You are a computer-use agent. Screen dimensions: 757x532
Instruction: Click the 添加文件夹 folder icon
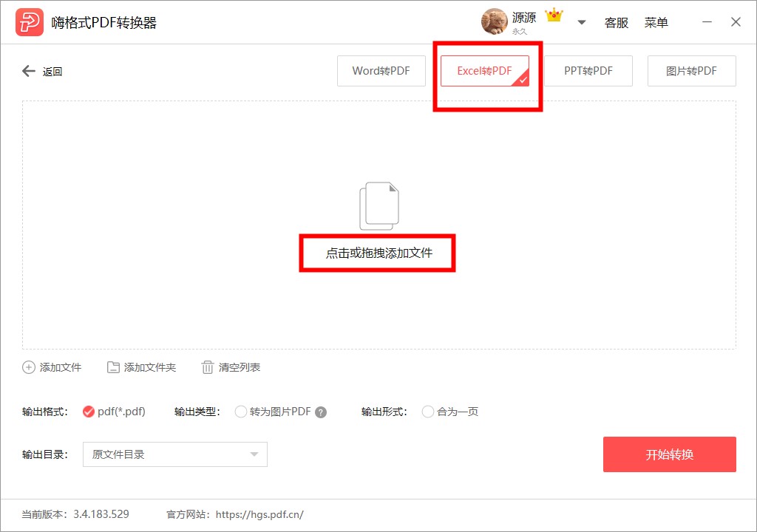click(113, 367)
